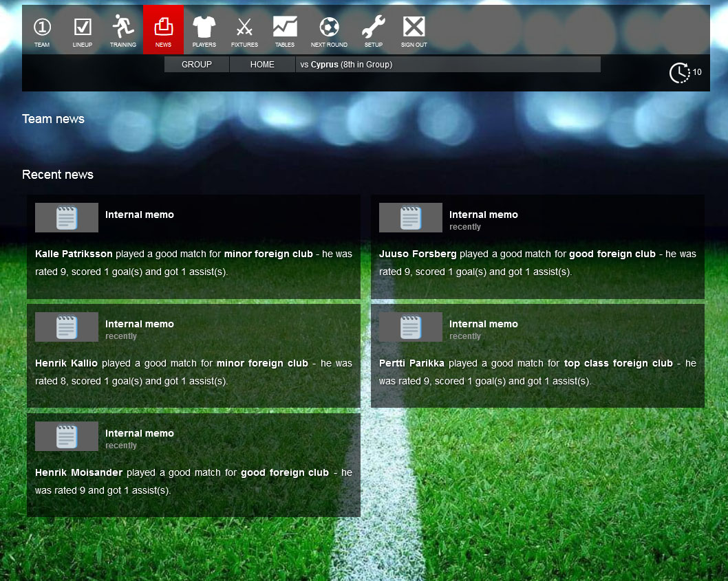
Task: Open the Training screen icon
Action: point(122,29)
